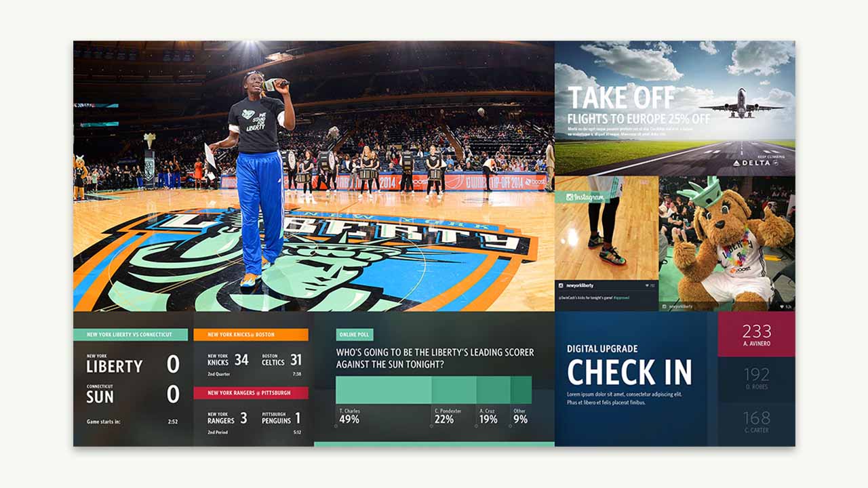Click the heart icon on sneaker post

pyautogui.click(x=647, y=285)
